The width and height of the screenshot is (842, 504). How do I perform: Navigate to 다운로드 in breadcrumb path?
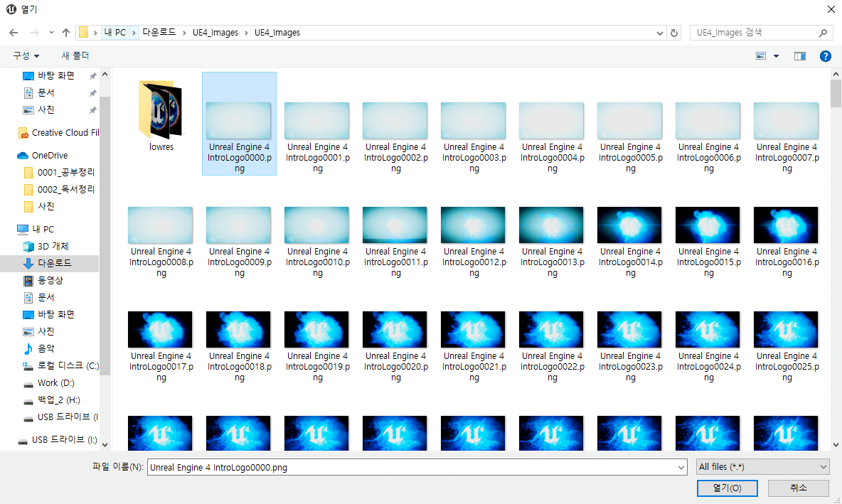(x=159, y=33)
